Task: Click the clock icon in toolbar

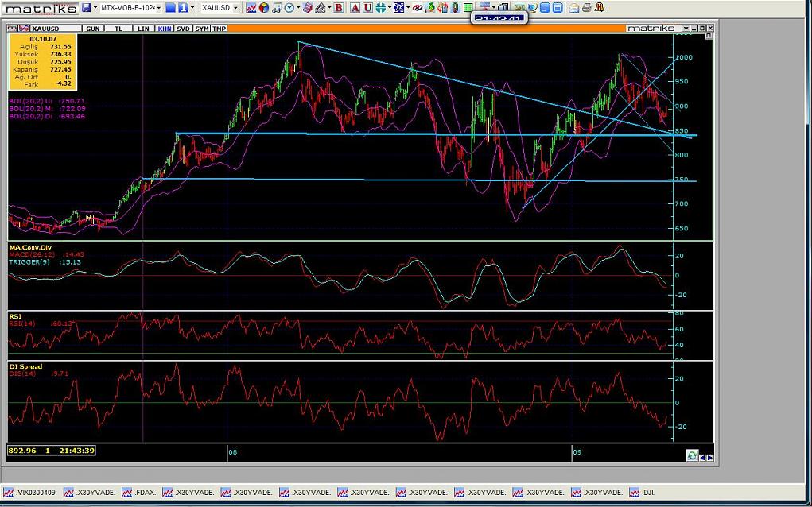Action: (289, 7)
